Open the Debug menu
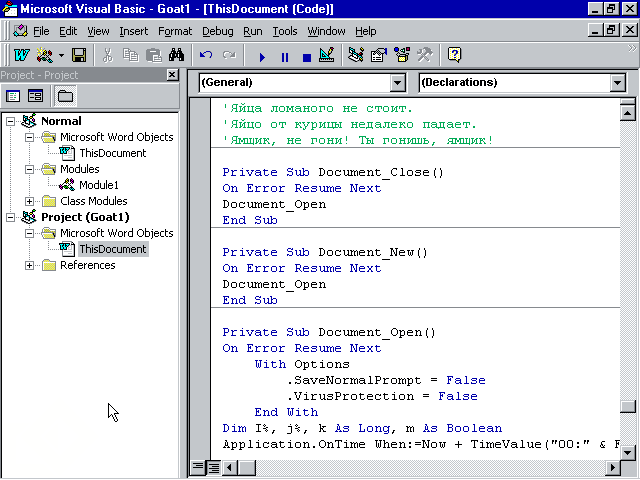The width and height of the screenshot is (640, 480). point(218,31)
